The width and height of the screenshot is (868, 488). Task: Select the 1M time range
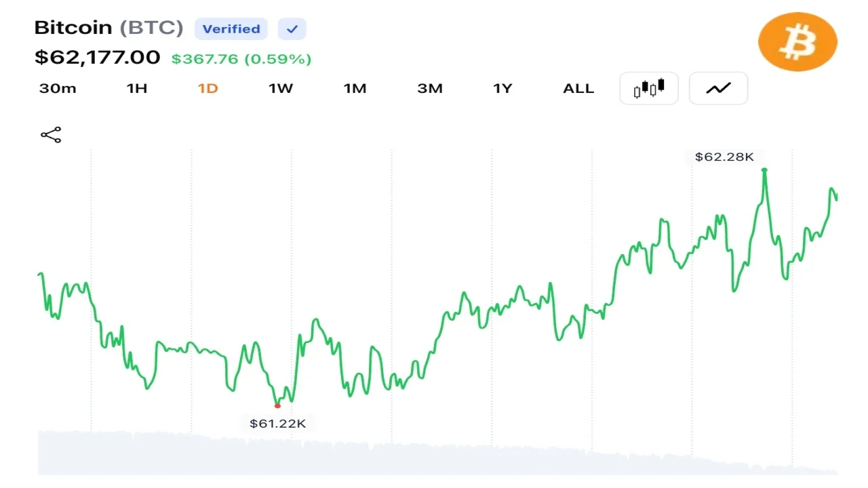click(355, 89)
